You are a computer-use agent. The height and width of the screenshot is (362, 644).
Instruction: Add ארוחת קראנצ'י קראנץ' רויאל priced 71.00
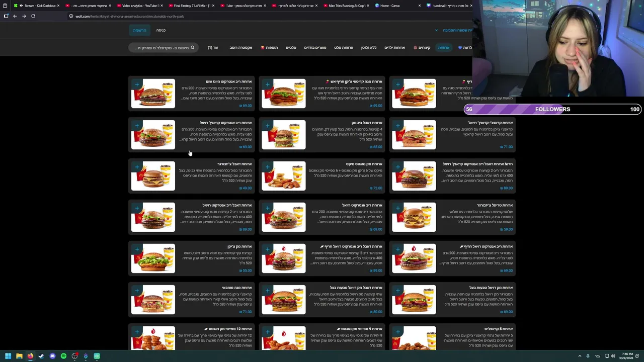(x=397, y=126)
